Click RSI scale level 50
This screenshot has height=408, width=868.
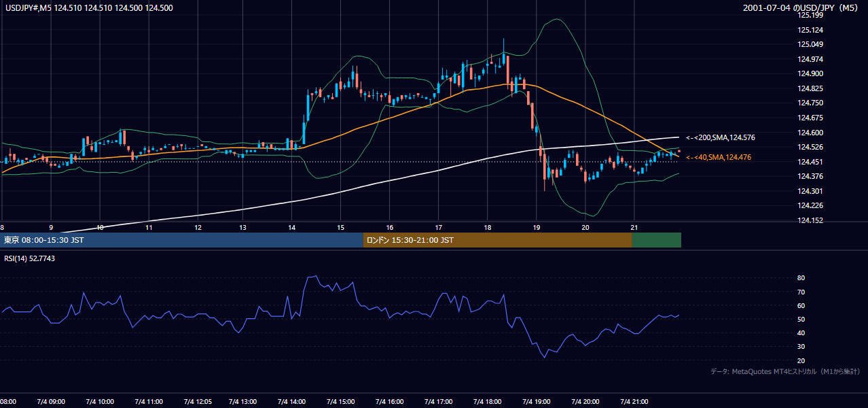pos(801,319)
